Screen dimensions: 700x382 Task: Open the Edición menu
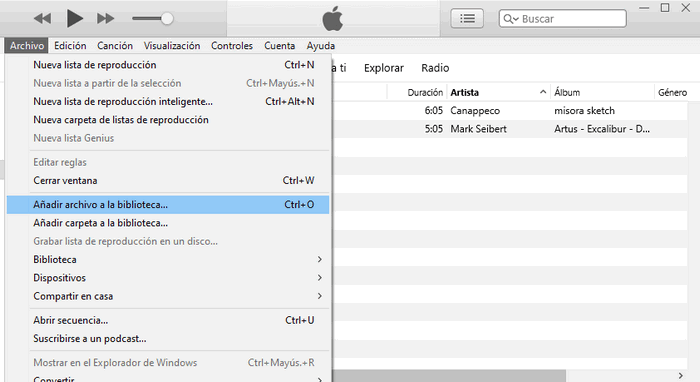[70, 46]
